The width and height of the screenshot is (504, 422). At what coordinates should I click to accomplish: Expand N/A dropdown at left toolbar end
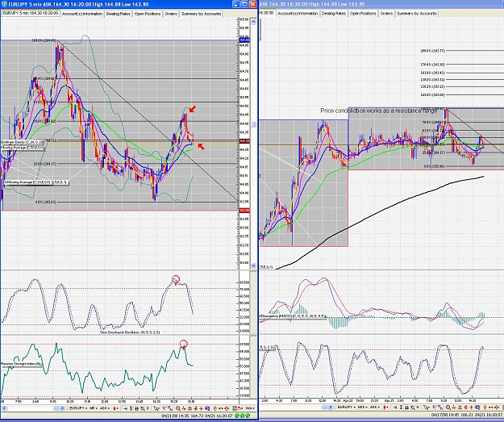coord(250,408)
